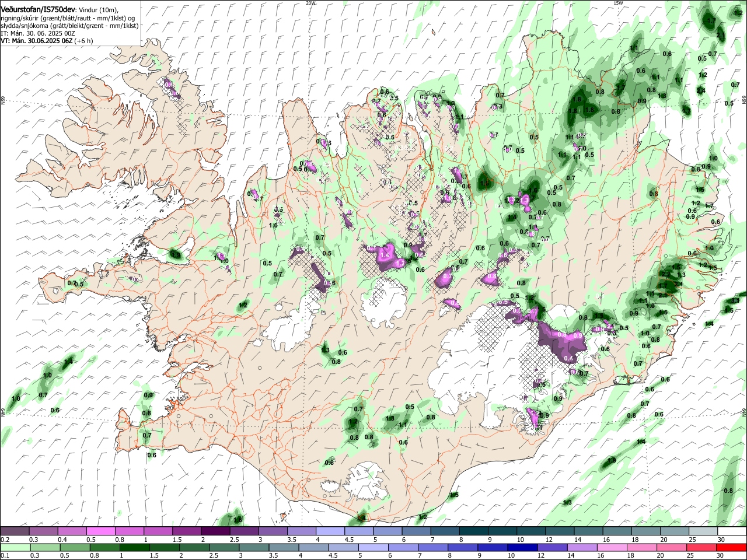This screenshot has height=560, width=747.
Task: Click the gray-blue 3.5 swatch, lower legend row
Action: click(x=284, y=547)
